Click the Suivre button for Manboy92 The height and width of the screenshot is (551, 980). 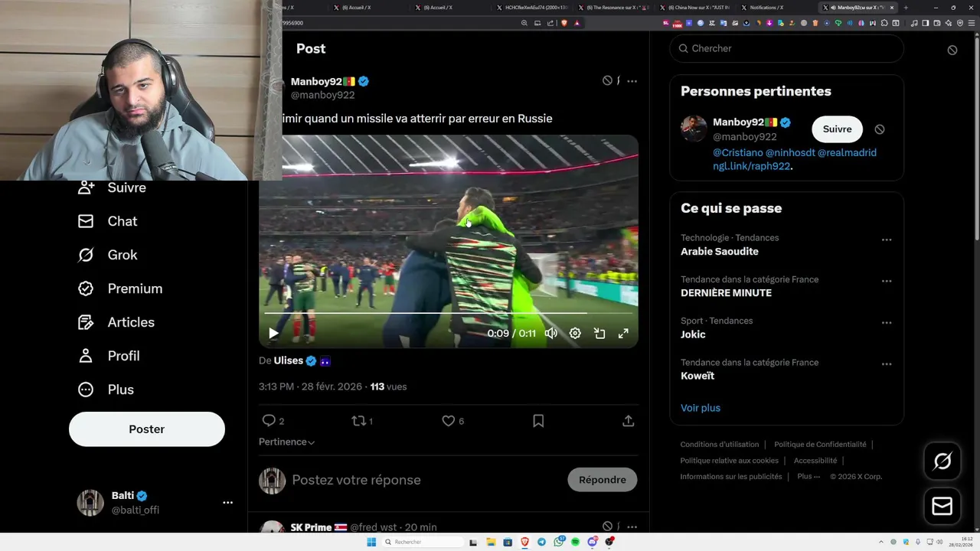837,129
